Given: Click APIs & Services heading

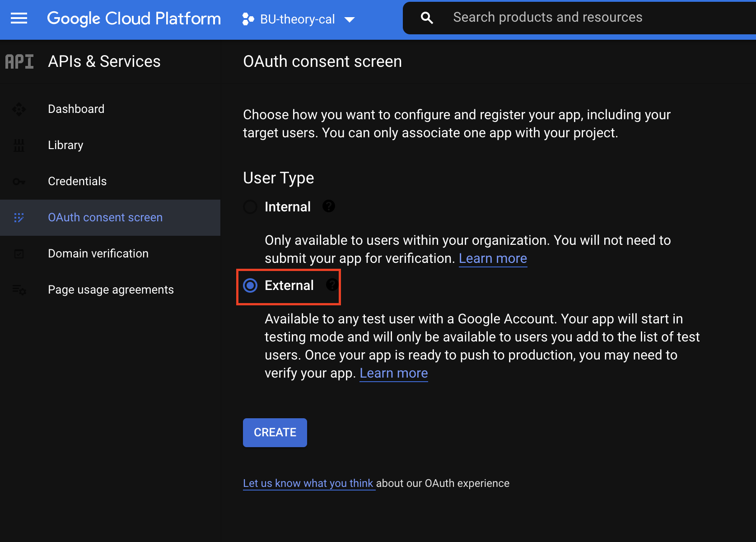Looking at the screenshot, I should click(x=104, y=61).
